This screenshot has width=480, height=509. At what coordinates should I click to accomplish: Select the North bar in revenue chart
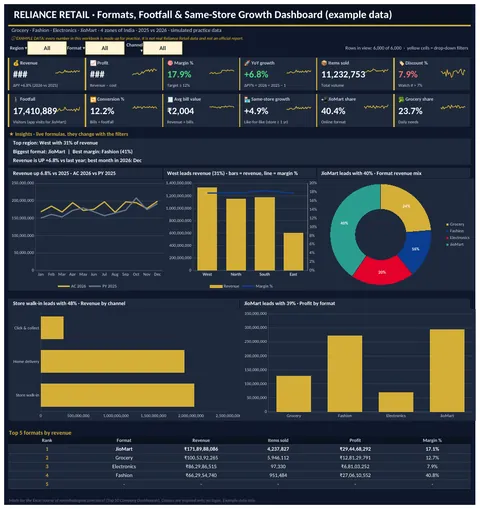pos(236,234)
